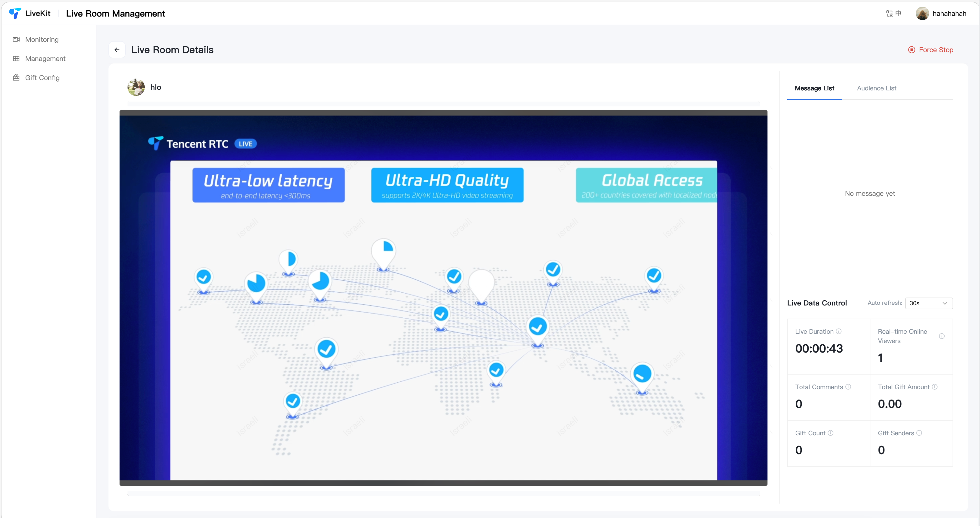Click the Total Gift Amount info icon
Image resolution: width=980 pixels, height=526 pixels.
click(x=934, y=387)
